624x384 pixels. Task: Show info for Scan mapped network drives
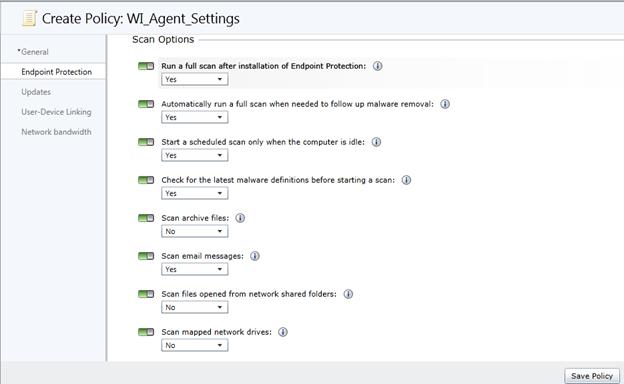(283, 332)
